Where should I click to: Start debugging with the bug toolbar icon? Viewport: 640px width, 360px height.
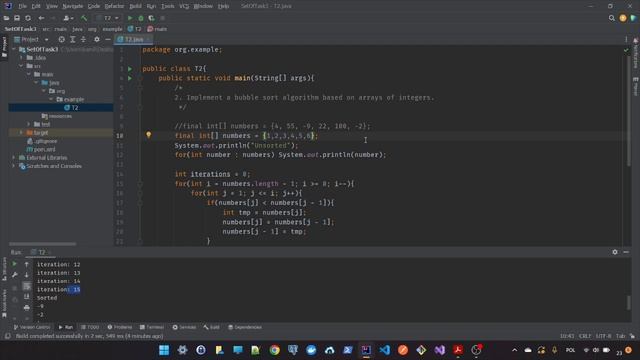click(141, 18)
